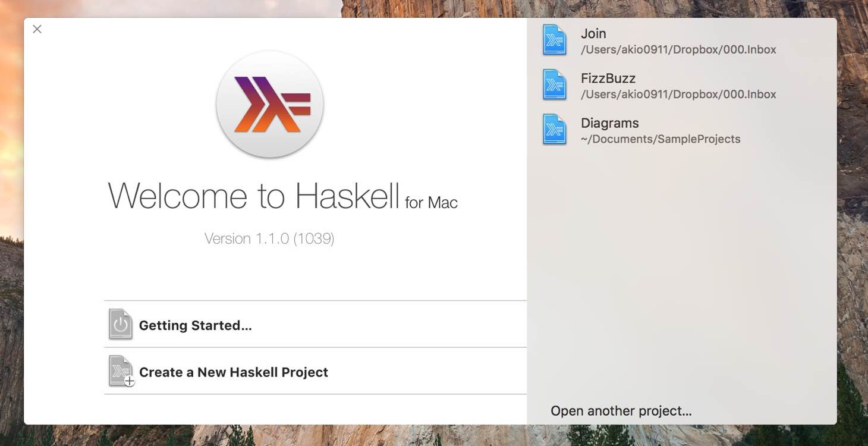
Task: Select the Diagrams recent project name
Action: (x=610, y=123)
